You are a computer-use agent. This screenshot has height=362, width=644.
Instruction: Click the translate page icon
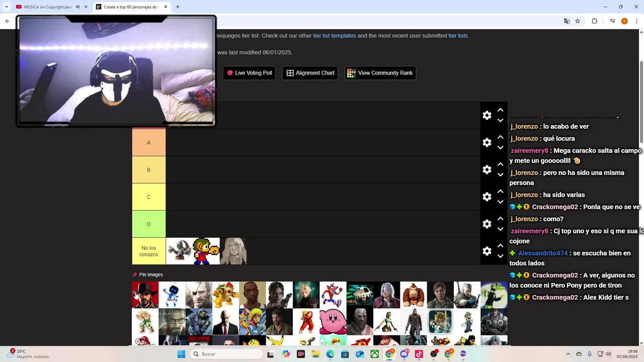point(567,21)
